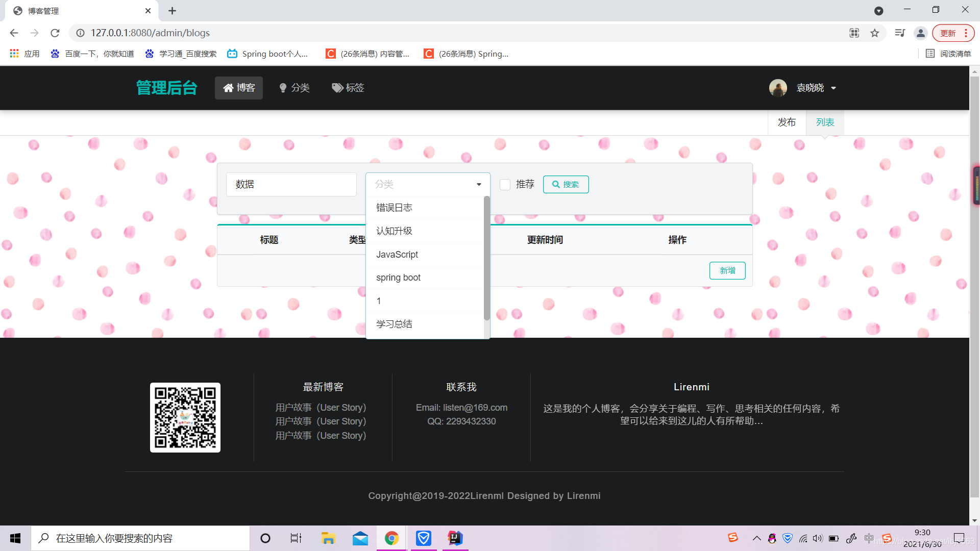Collapse the 分类 dropdown via its arrow
The width and height of the screenshot is (980, 551).
pyautogui.click(x=478, y=184)
